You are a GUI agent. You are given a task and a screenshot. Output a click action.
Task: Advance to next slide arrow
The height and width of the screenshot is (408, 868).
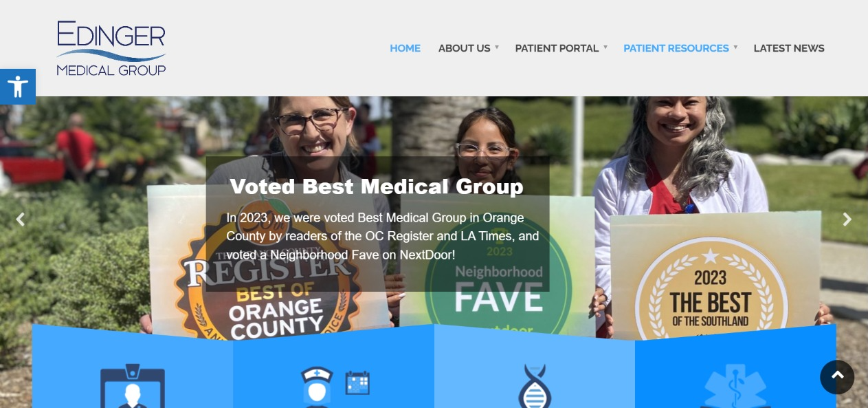847,219
